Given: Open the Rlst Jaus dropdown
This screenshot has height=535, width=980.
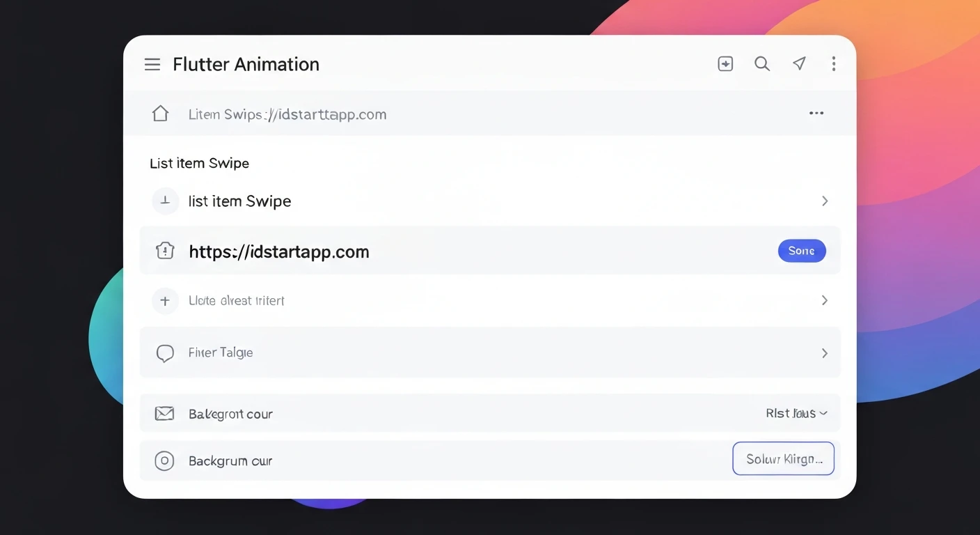Looking at the screenshot, I should [797, 413].
